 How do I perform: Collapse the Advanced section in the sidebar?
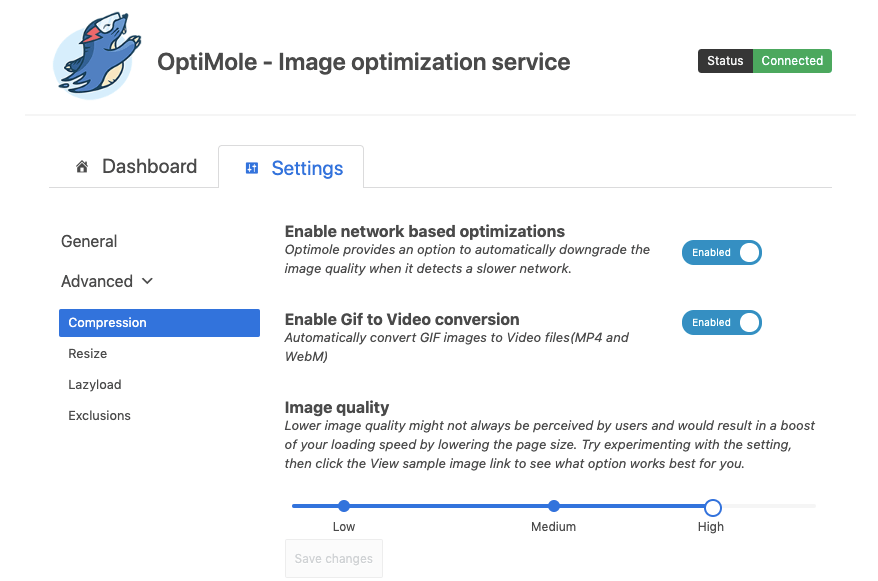click(x=146, y=281)
